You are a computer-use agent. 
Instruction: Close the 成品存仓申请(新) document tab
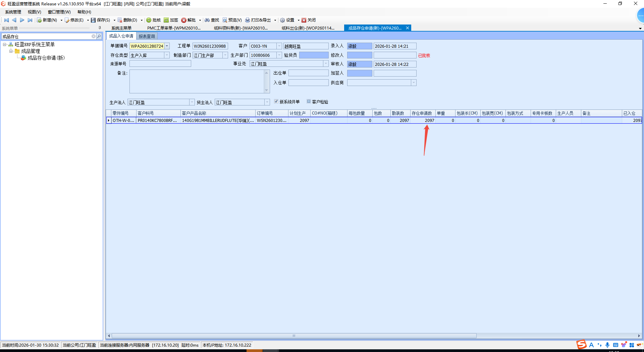(408, 28)
